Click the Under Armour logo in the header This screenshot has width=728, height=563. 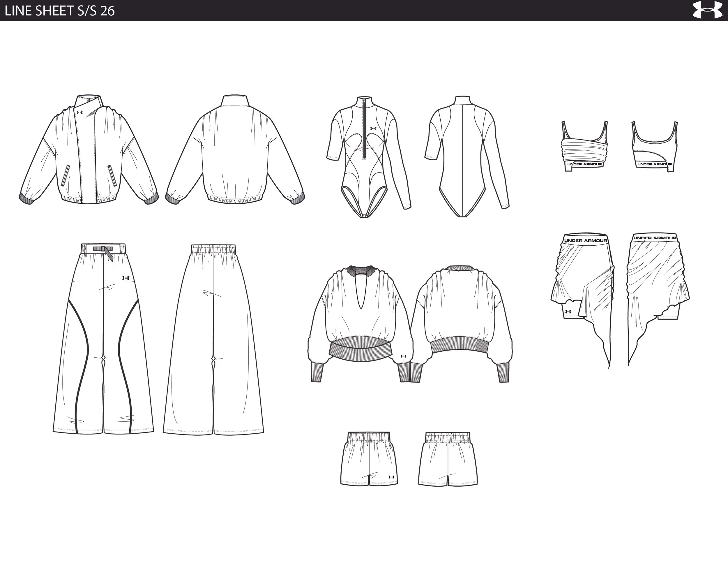(x=707, y=10)
